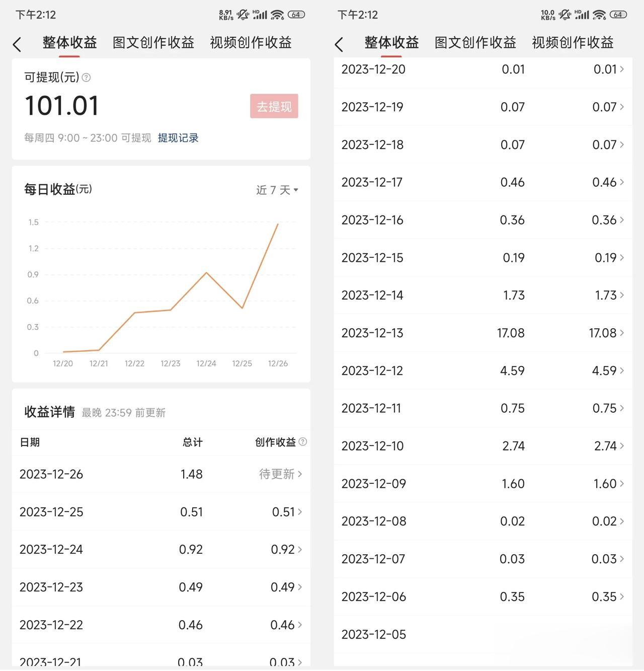Tap date text 2023-12-26
This screenshot has height=671, width=644.
[x=51, y=474]
